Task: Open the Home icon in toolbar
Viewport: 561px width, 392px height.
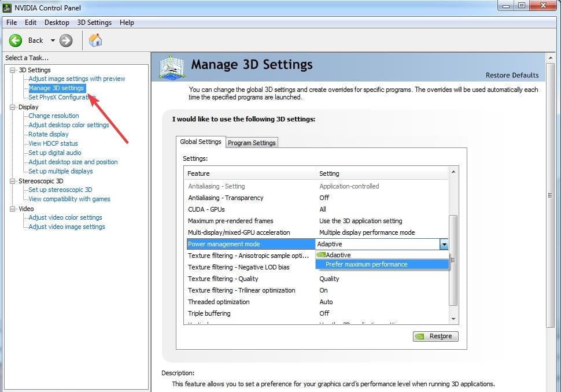Action: [x=95, y=40]
